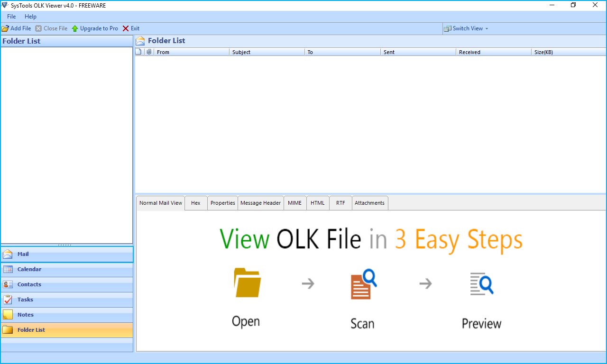Select the Folder List navigation button label
Image resolution: width=607 pixels, height=364 pixels.
(x=31, y=330)
